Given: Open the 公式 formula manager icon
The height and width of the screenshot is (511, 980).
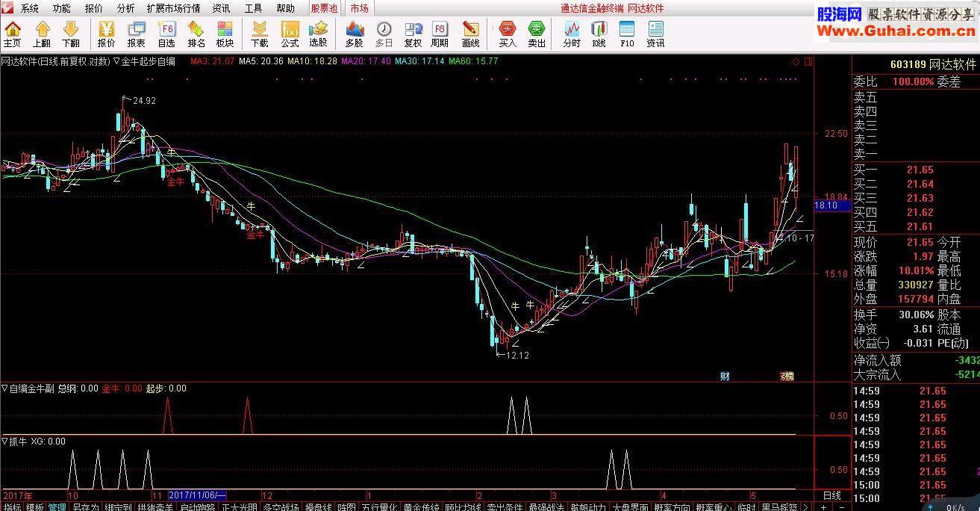Looking at the screenshot, I should coord(290,34).
